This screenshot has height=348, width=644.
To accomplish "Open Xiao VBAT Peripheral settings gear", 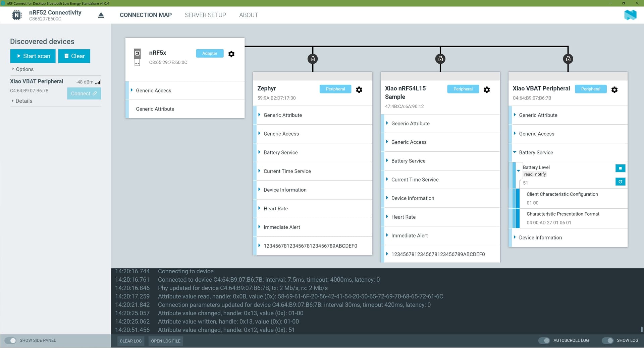I will click(614, 90).
